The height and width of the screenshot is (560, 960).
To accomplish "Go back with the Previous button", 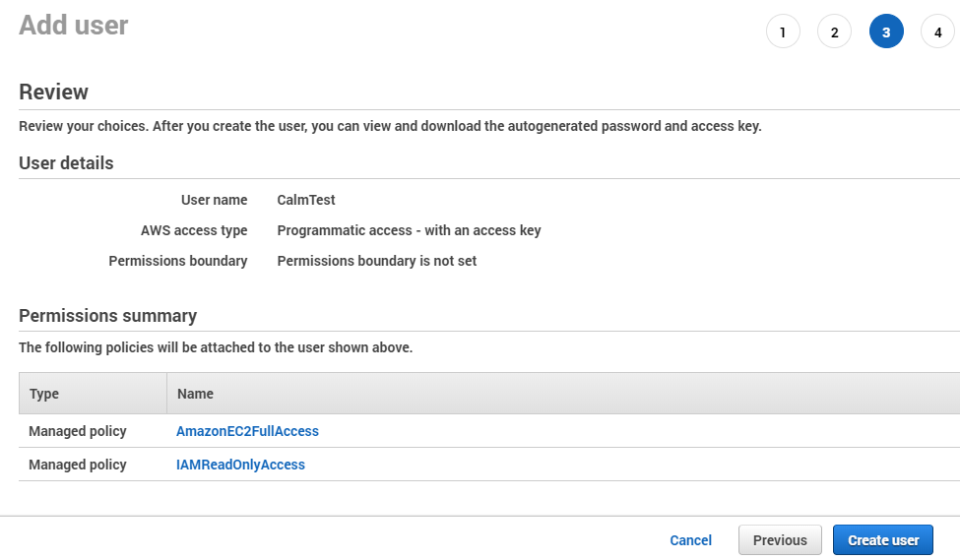I will coord(780,539).
